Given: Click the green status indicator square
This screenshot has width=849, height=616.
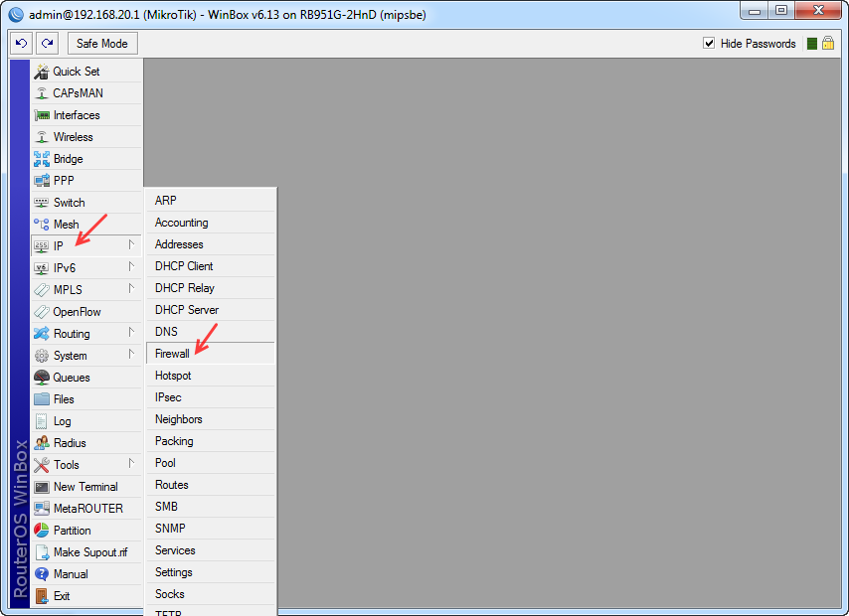Looking at the screenshot, I should click(x=811, y=44).
